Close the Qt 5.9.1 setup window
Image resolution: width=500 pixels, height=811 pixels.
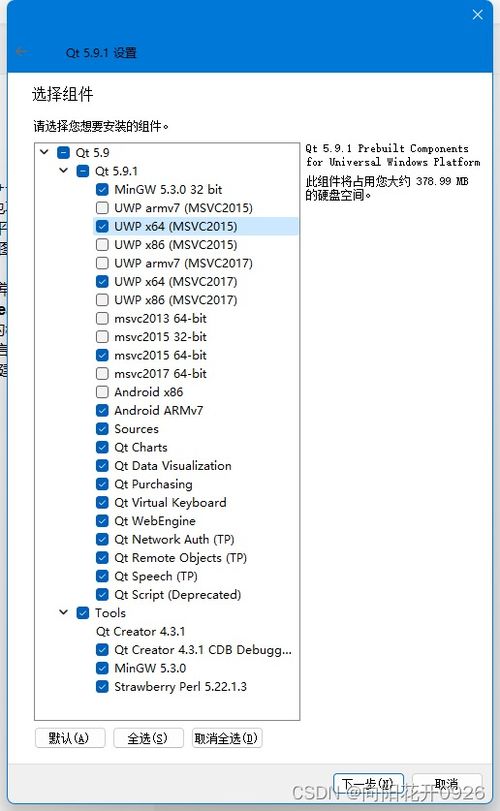pos(477,14)
